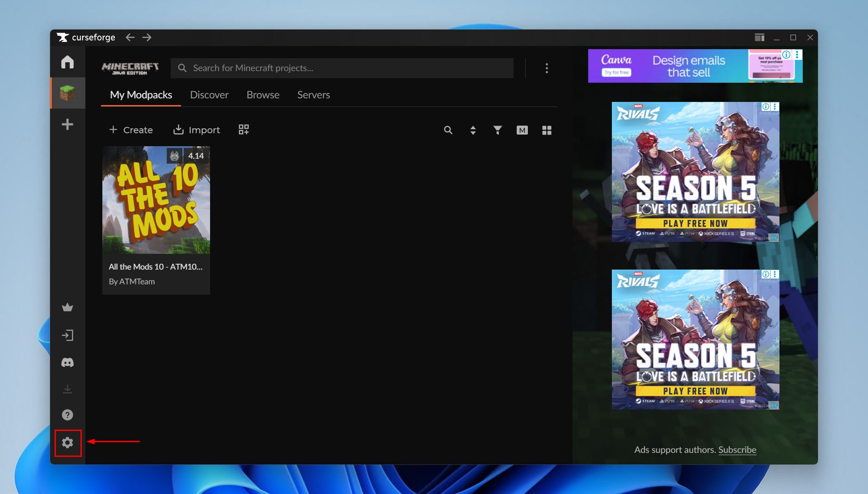868x494 pixels.
Task: Open the lower Rivals ad options dots
Action: (775, 274)
